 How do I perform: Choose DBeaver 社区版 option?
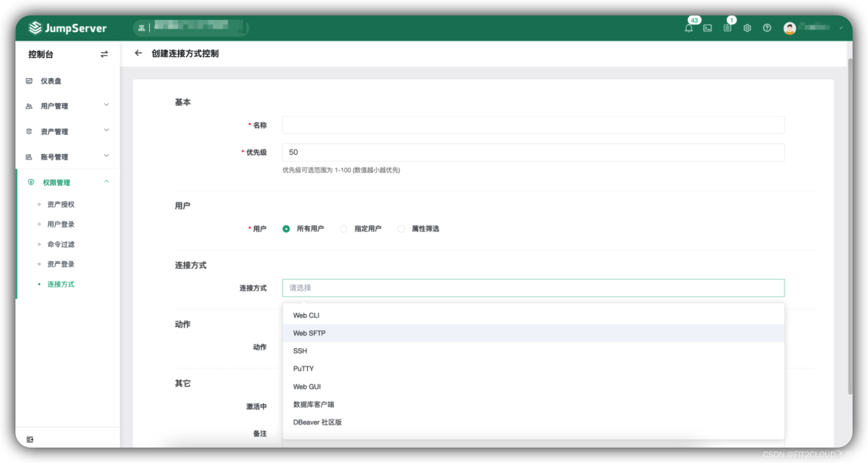[x=317, y=422]
